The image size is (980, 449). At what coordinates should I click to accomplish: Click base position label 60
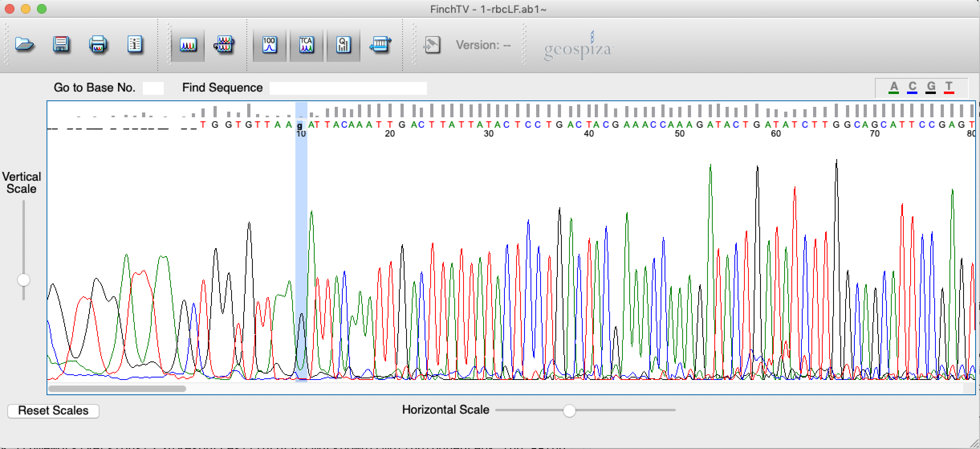click(x=776, y=134)
